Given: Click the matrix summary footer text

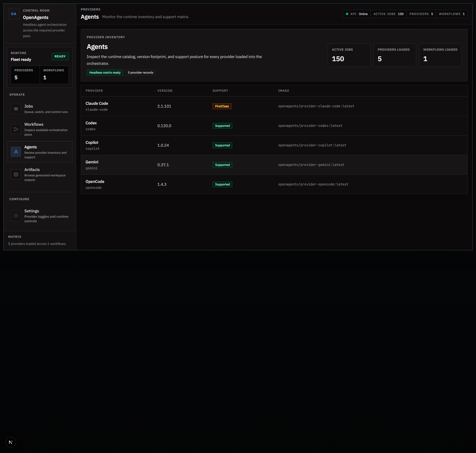Looking at the screenshot, I should pos(37,244).
